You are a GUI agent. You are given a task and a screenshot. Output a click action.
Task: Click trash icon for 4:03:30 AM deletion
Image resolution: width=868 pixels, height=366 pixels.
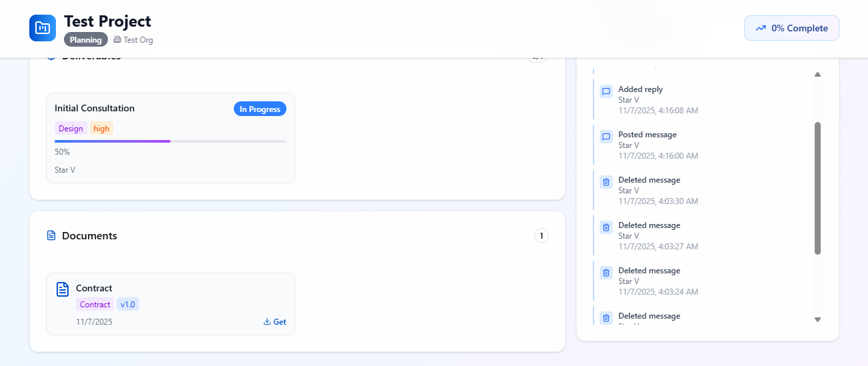pyautogui.click(x=606, y=182)
